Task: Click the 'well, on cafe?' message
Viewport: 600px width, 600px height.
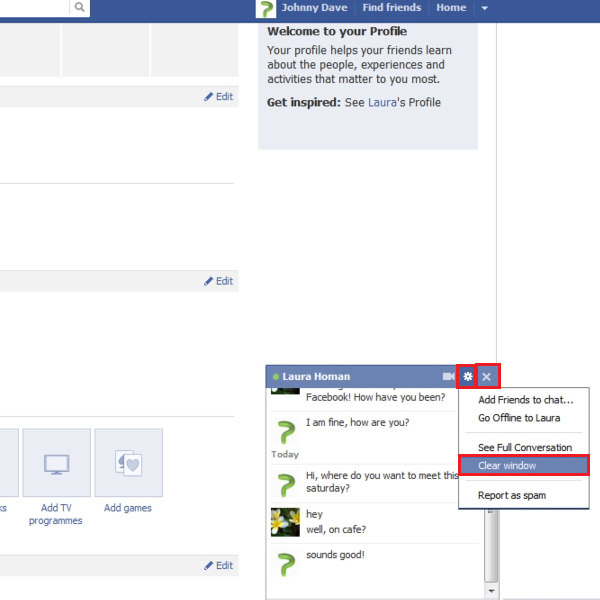Action: coord(336,530)
